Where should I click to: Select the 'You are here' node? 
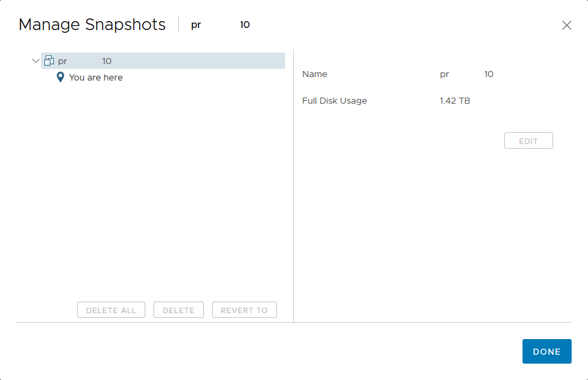coord(95,77)
